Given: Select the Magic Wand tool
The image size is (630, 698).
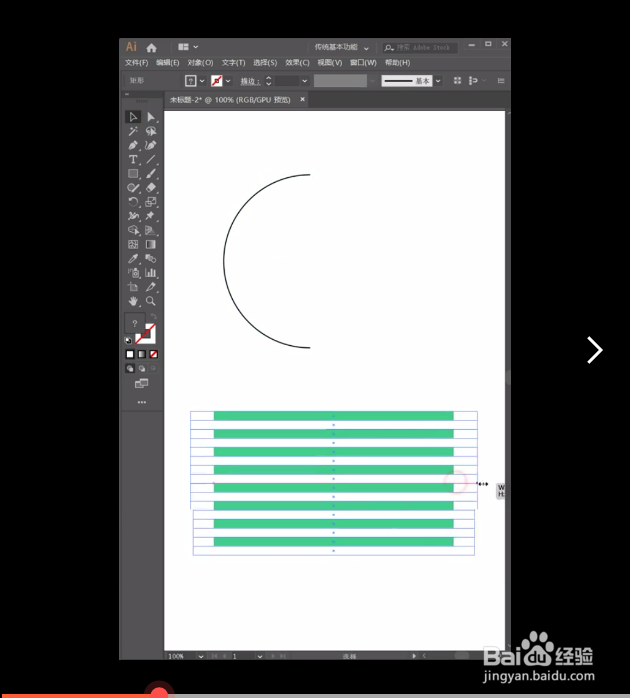Looking at the screenshot, I should [x=133, y=131].
